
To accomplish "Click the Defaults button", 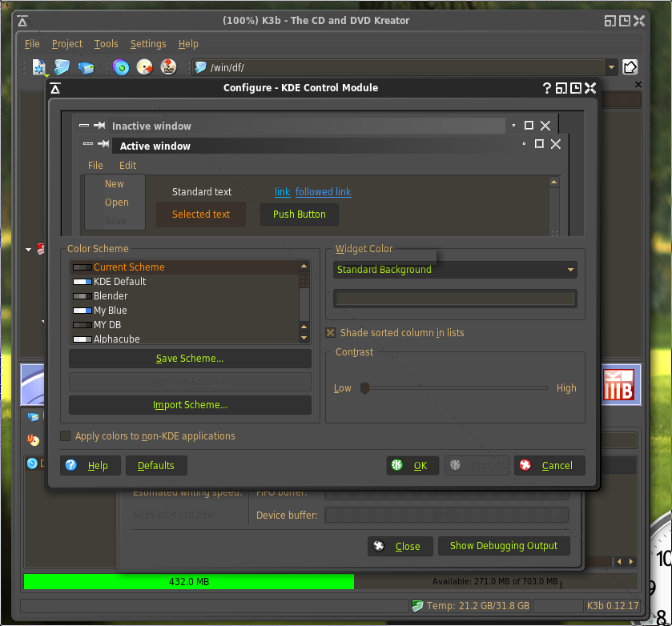I will 156,466.
